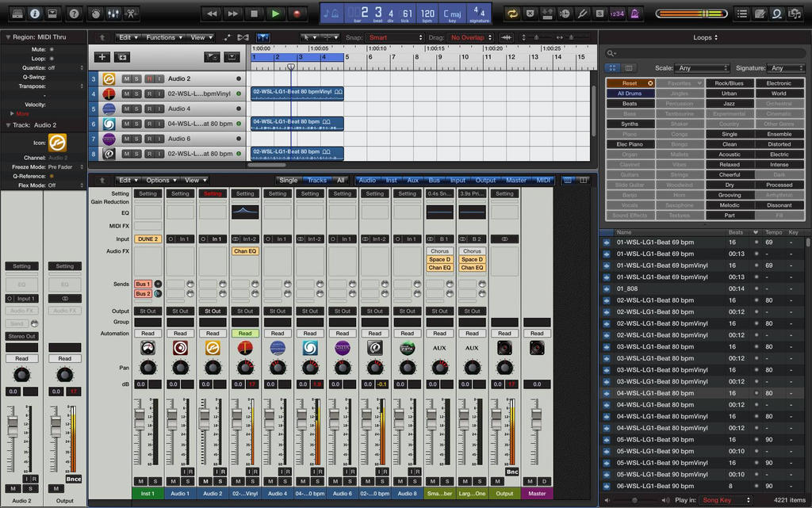
Task: Open the Drag mode No Overlap dropdown
Action: pos(470,37)
